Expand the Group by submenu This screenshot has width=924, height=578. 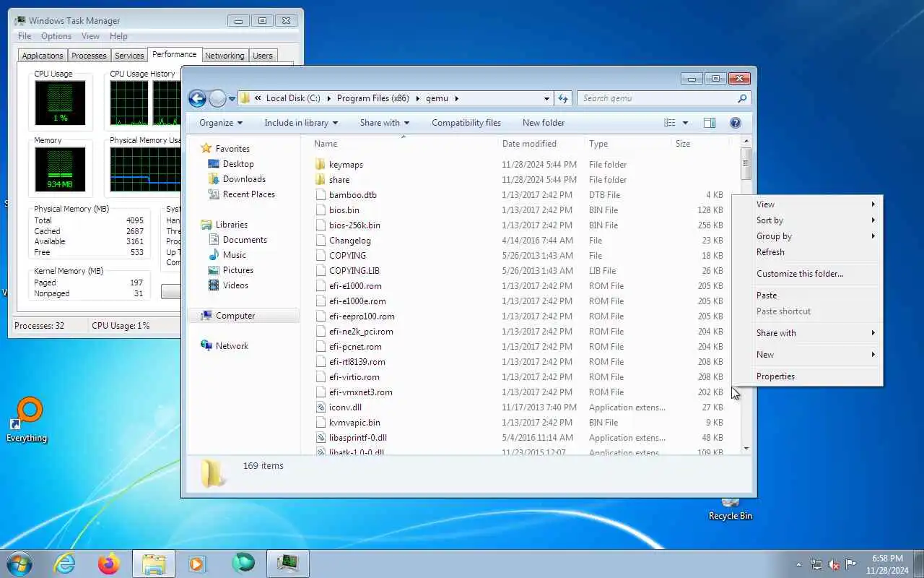[x=808, y=236]
